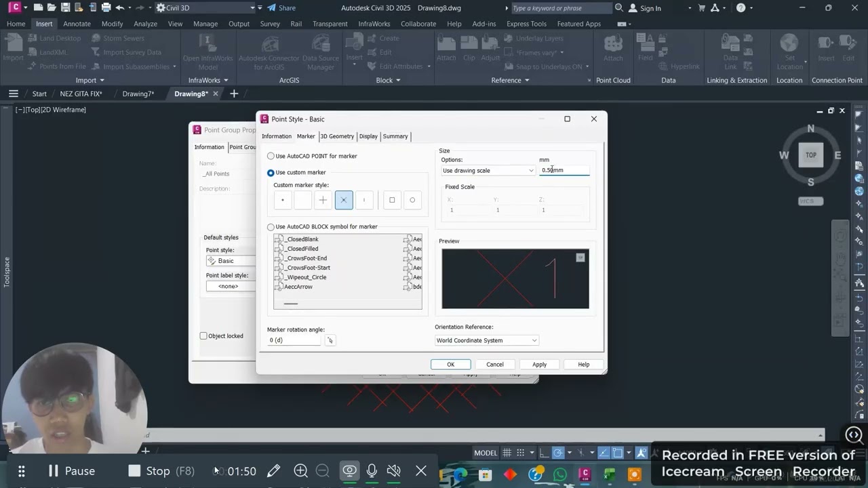Click the WhatsApp icon in taskbar

click(560, 474)
